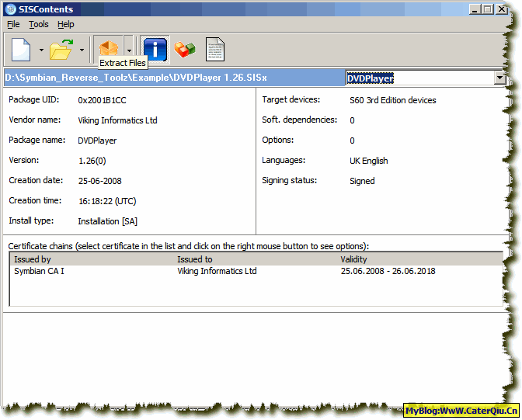522x420 pixels.
Task: Close the SISContents window
Action: point(501,9)
